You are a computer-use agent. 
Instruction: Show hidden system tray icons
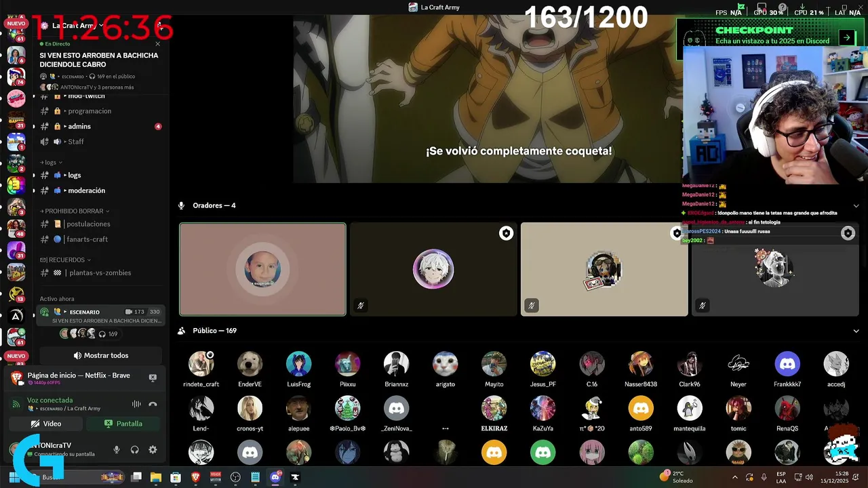(x=734, y=477)
